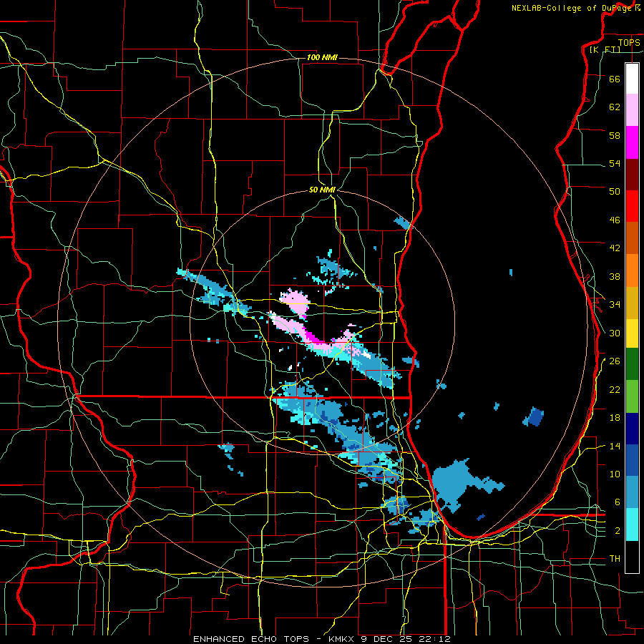Click the dark blue echo patch mid-lake

click(x=535, y=417)
